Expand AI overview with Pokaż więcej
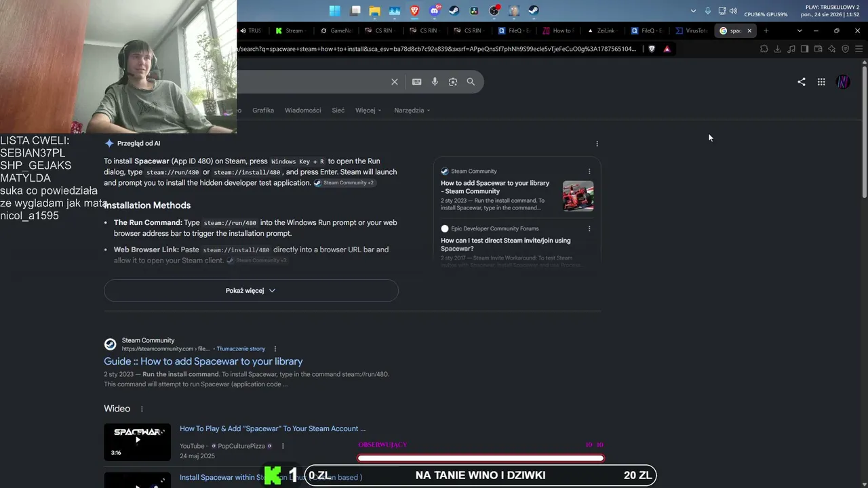The height and width of the screenshot is (488, 868). [251, 291]
